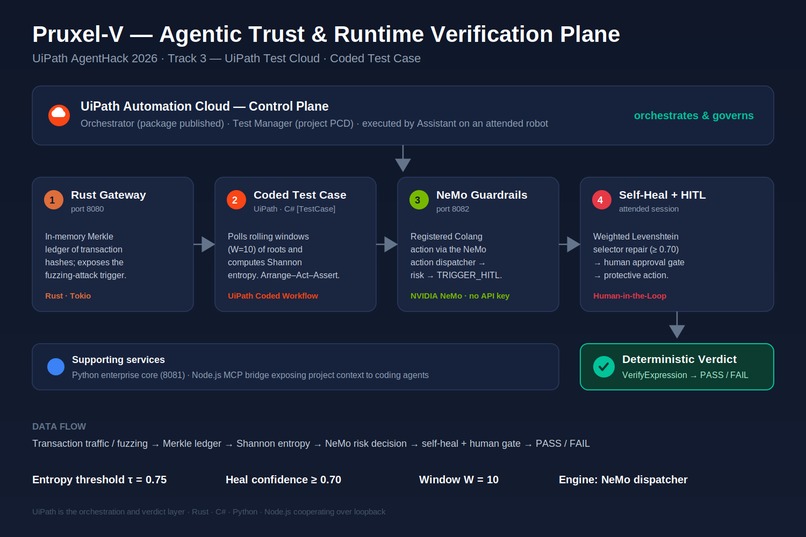The height and width of the screenshot is (537, 806).
Task: Click the NeMo Guardrails card title
Action: [482, 195]
